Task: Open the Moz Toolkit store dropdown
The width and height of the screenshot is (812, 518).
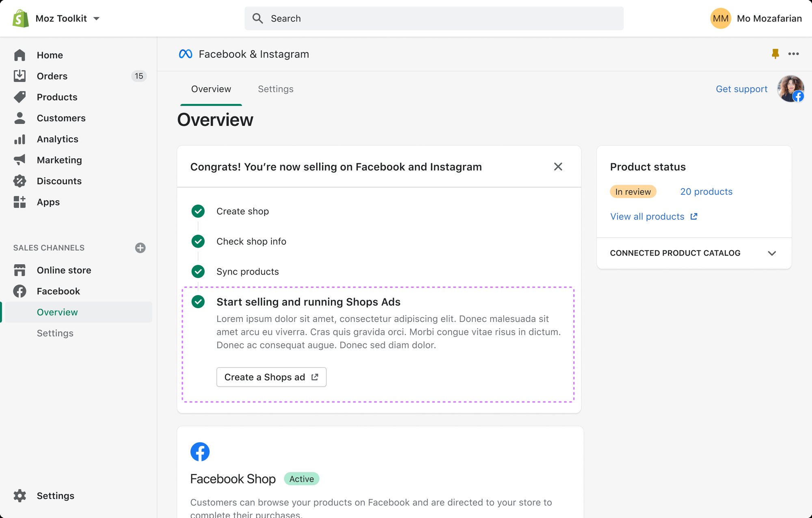Action: (x=67, y=18)
